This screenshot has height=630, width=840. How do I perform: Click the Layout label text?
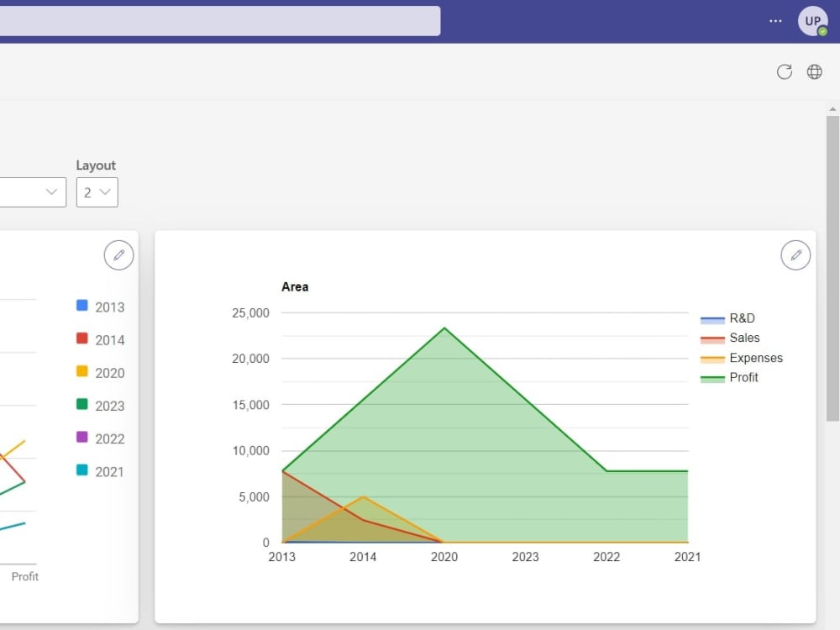96,165
